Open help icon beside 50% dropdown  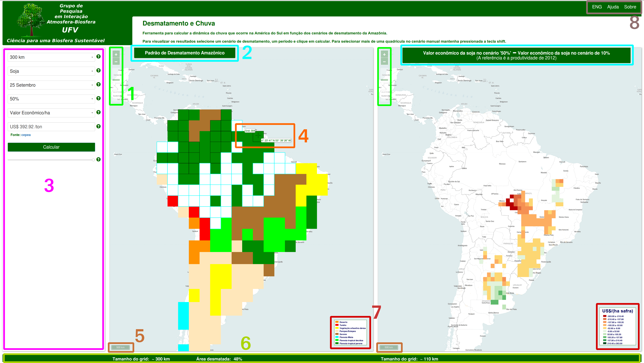coord(99,98)
